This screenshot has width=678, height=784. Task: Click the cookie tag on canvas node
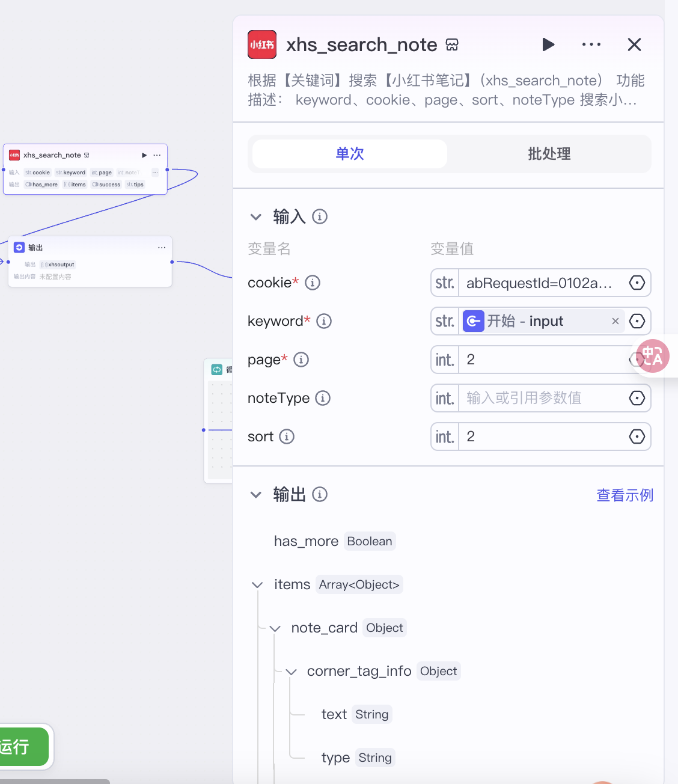tap(37, 173)
